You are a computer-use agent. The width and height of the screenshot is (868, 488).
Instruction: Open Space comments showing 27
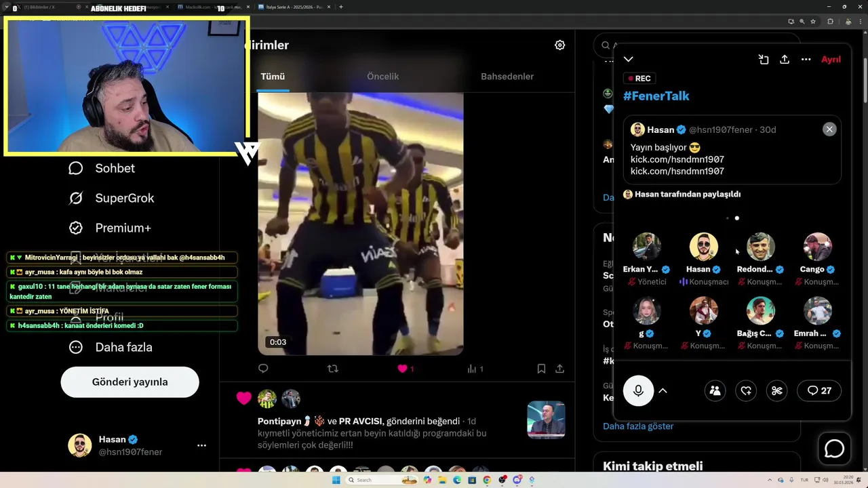[819, 390]
